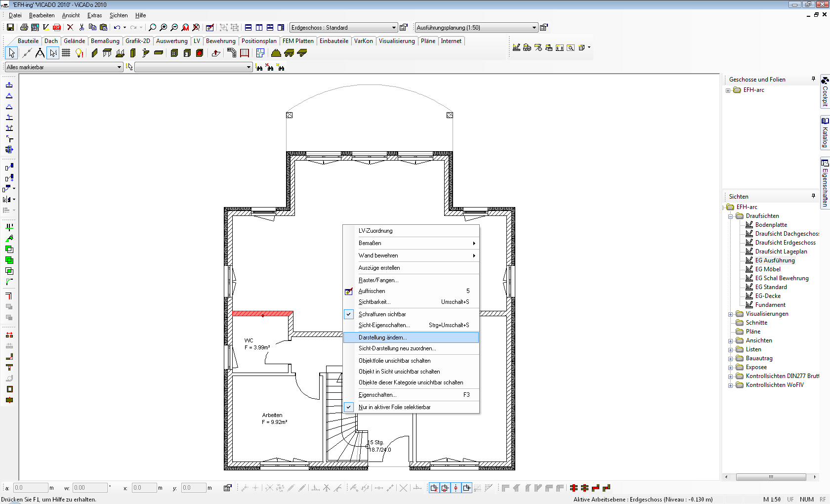Expand the Visualisierungen tree node
Viewport: 830px width, 504px height.
click(730, 314)
